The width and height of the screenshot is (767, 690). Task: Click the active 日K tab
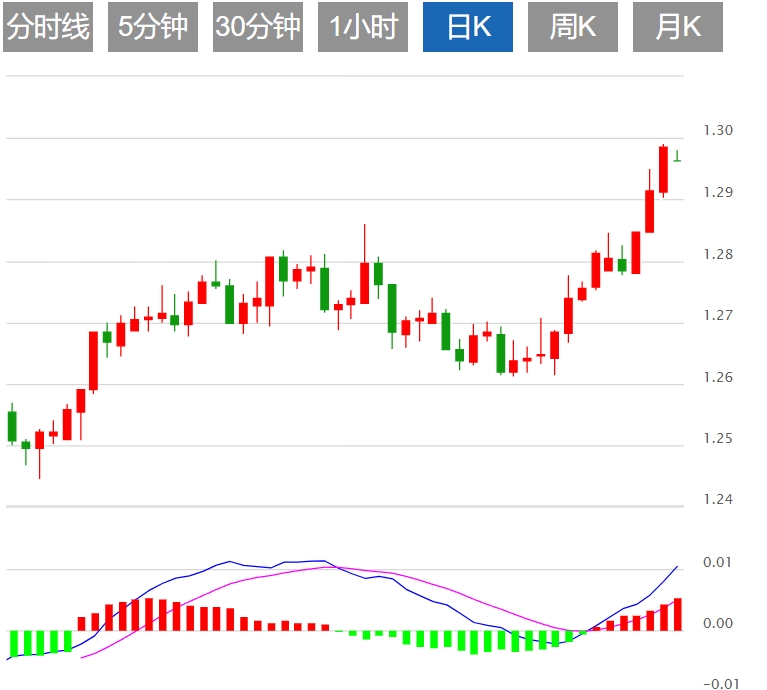point(468,27)
